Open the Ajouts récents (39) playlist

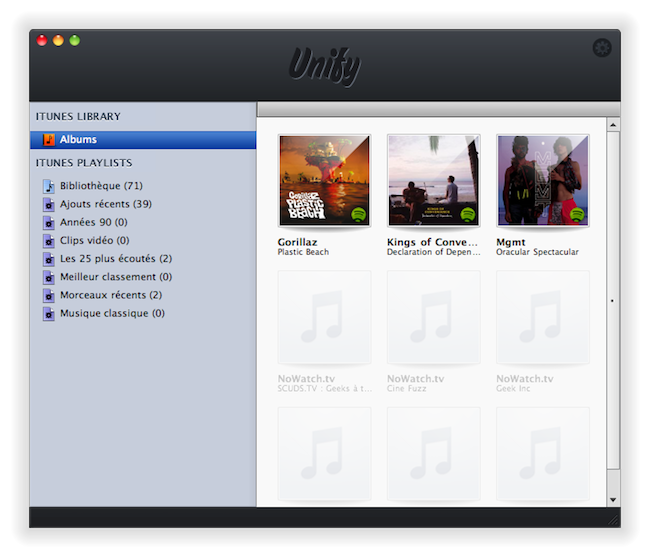coord(106,204)
